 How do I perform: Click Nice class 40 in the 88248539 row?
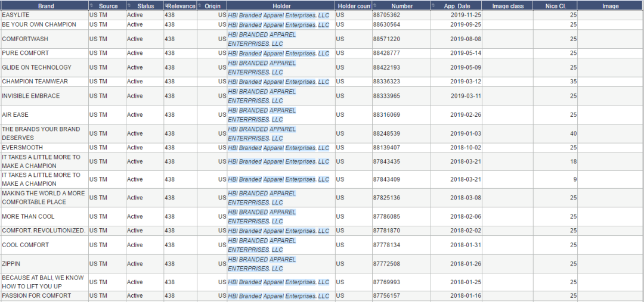pyautogui.click(x=574, y=133)
